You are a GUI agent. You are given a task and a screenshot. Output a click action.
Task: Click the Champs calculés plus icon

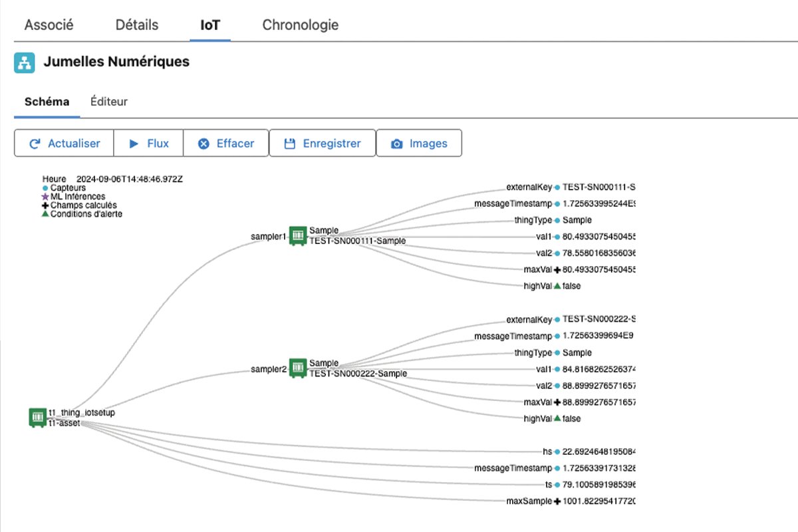click(x=45, y=205)
